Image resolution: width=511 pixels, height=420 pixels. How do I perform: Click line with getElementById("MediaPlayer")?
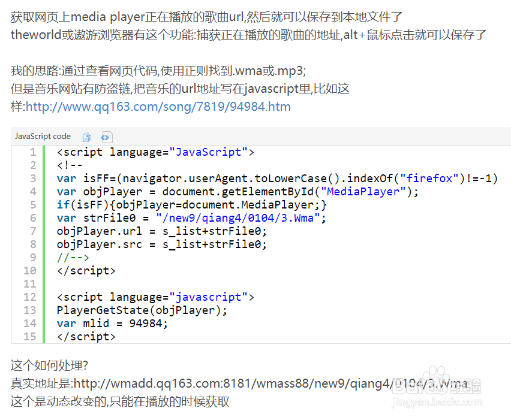pyautogui.click(x=238, y=192)
